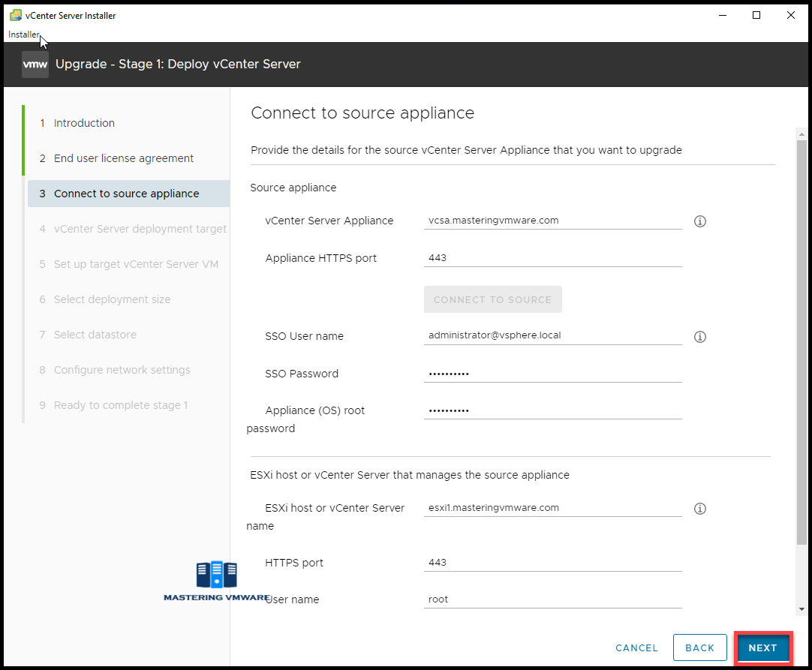Click info icon beside ESXi host name field
Screen dimensions: 812x670
(x=699, y=509)
